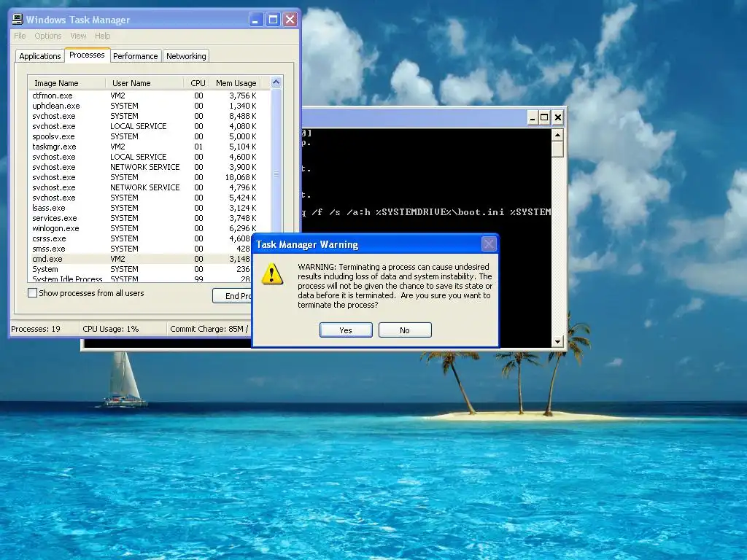The width and height of the screenshot is (747, 560).
Task: Sort by User Name column header
Action: click(144, 83)
